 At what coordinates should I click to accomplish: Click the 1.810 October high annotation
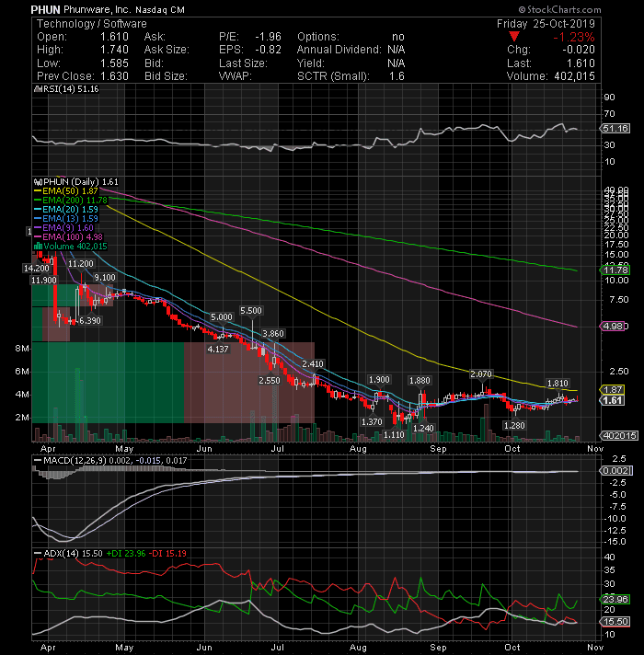pos(558,384)
